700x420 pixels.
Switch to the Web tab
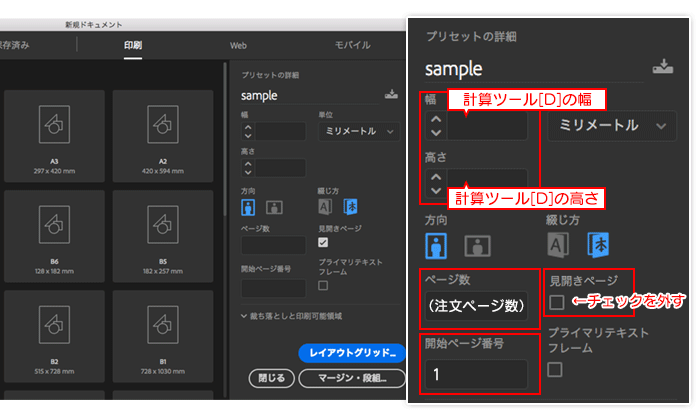pyautogui.click(x=238, y=45)
